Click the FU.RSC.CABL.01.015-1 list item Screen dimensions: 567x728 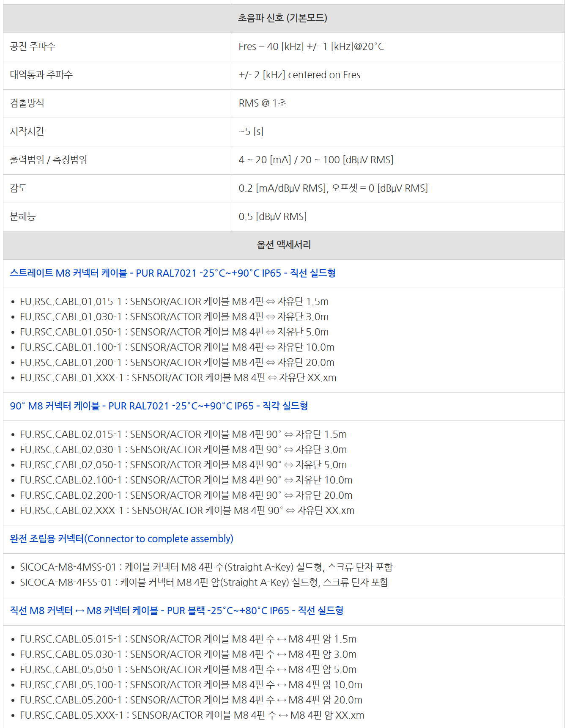[x=174, y=302]
